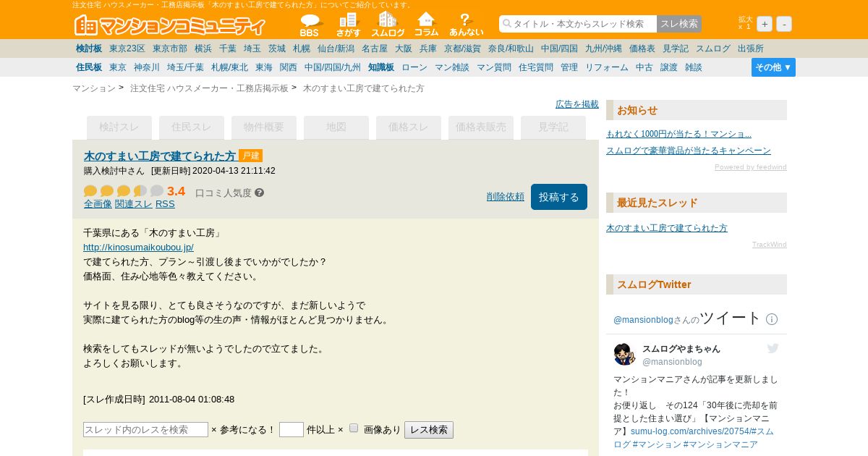Viewport: 868px width, 456px height.
Task: Open the 削除依頼 link
Action: tap(506, 197)
